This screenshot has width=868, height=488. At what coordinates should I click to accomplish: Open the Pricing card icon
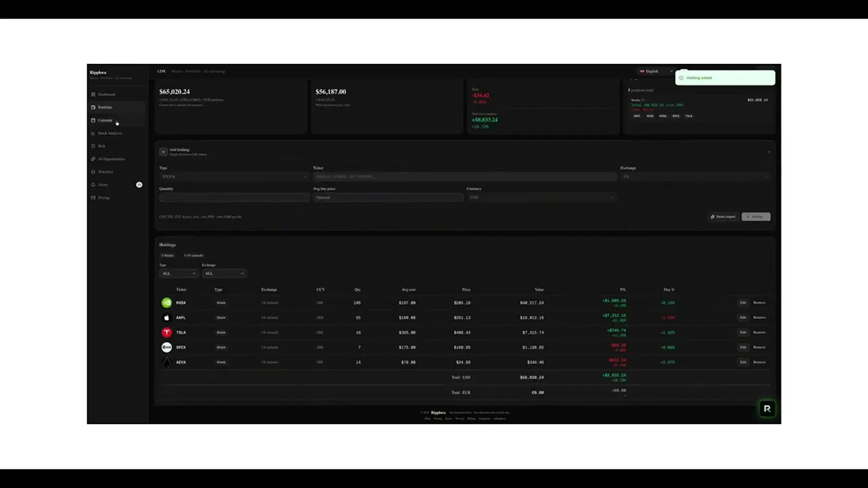pyautogui.click(x=93, y=198)
